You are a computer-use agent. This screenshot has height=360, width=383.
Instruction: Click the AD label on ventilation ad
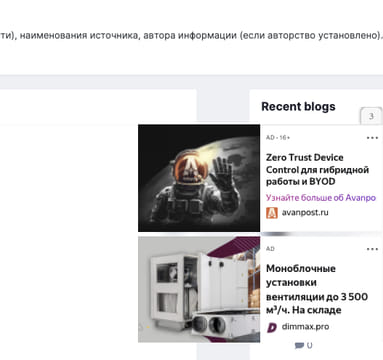[x=270, y=249]
